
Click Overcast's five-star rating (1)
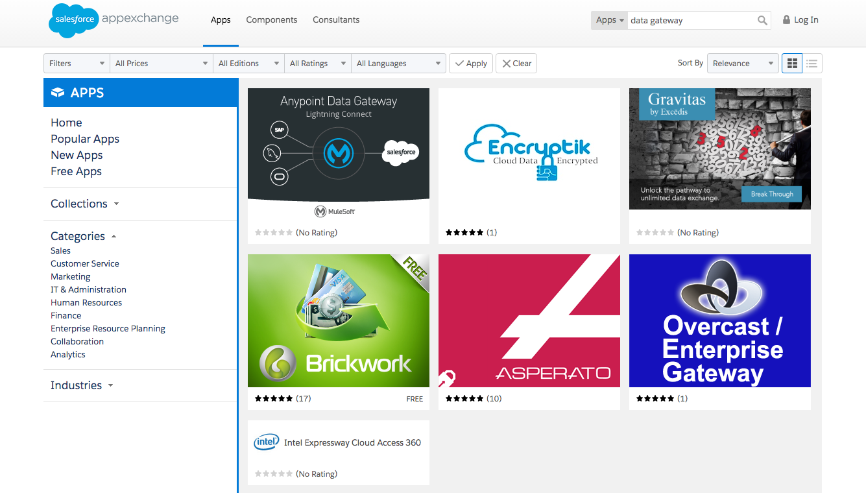click(662, 398)
